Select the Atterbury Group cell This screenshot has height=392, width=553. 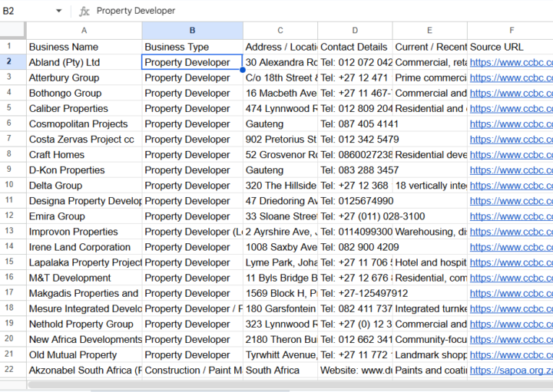tap(84, 77)
